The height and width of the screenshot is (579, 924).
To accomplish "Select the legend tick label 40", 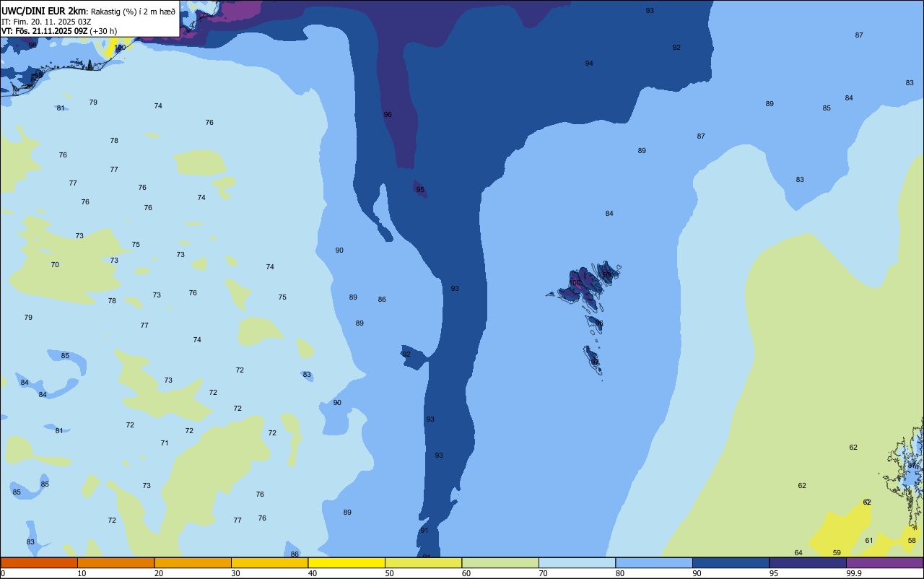I will click(x=313, y=573).
